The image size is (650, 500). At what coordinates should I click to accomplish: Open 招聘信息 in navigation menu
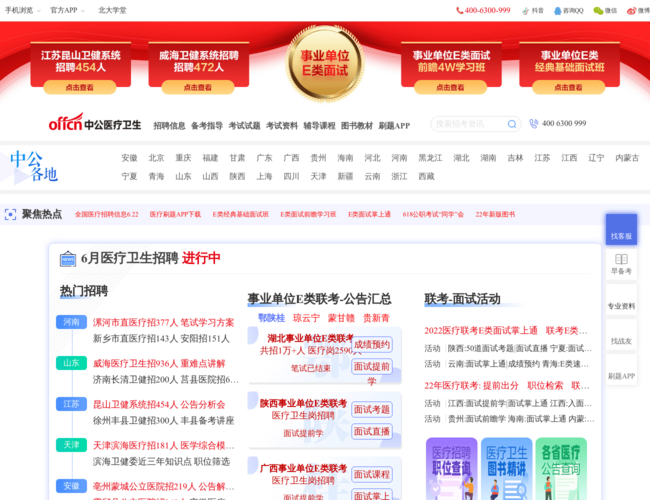(x=169, y=126)
